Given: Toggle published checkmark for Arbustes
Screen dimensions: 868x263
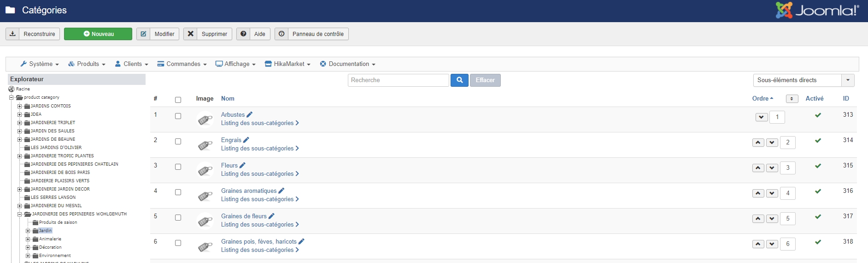Looking at the screenshot, I should tap(818, 115).
